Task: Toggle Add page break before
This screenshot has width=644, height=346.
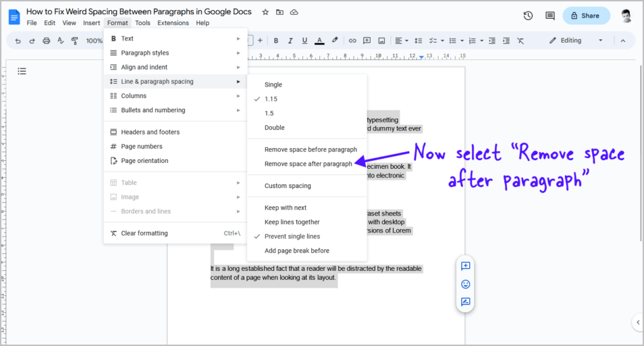Action: pyautogui.click(x=306, y=251)
